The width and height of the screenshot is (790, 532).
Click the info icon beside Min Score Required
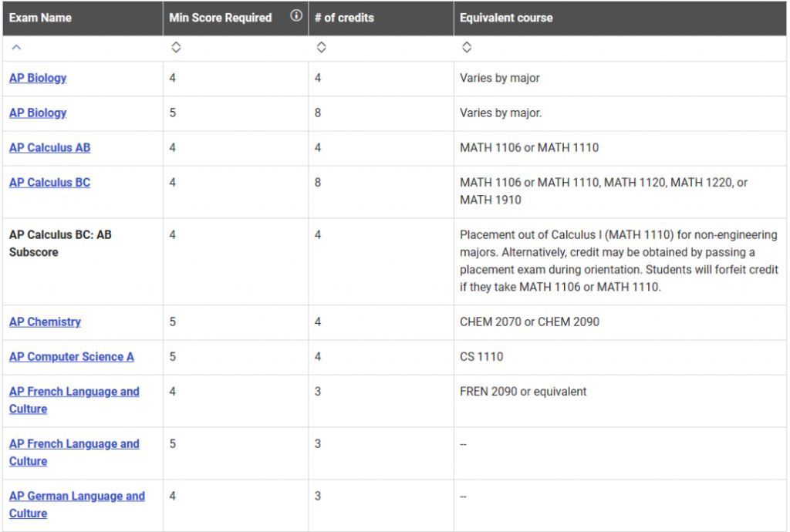[296, 16]
